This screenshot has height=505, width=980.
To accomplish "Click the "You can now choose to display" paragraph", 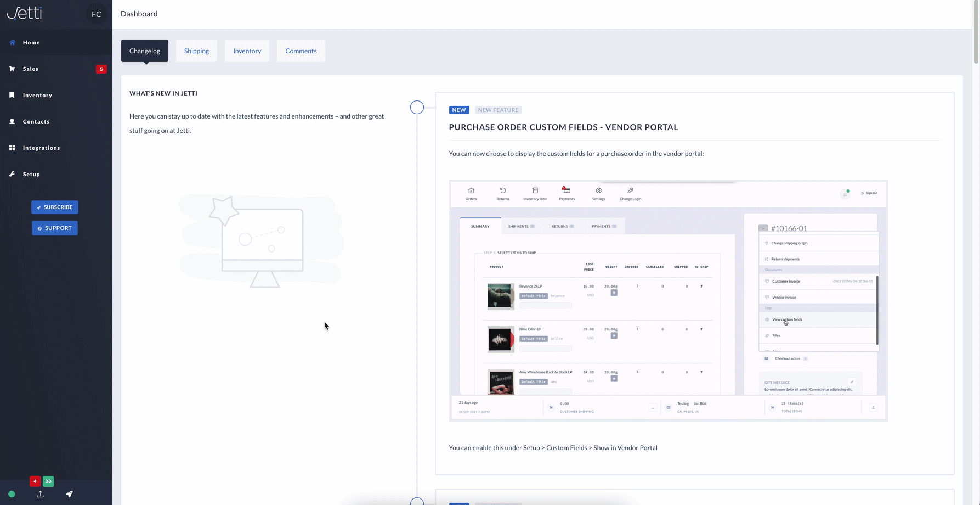I will point(576,153).
